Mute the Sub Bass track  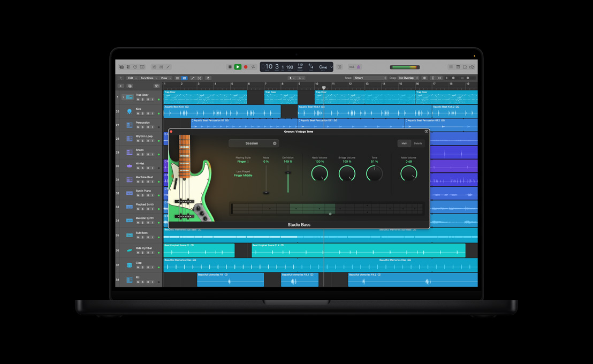click(x=139, y=238)
